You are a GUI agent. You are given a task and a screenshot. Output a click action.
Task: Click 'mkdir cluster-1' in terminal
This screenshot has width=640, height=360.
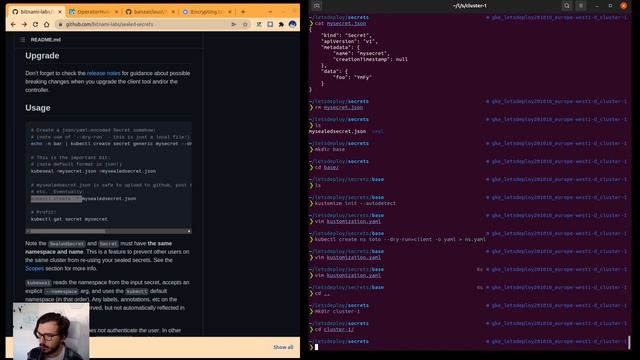tap(337, 311)
